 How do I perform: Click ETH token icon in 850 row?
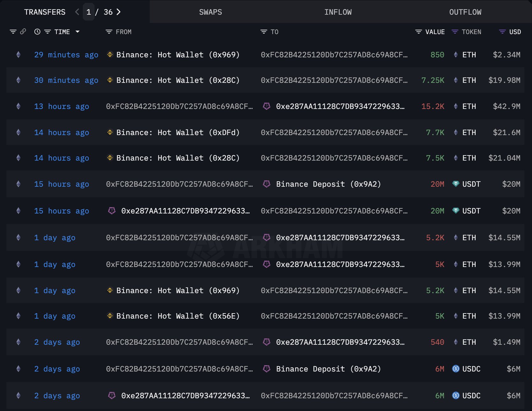pos(456,54)
